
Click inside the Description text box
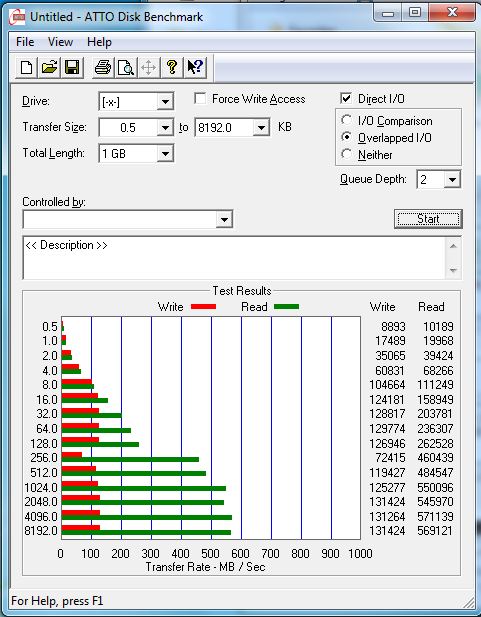coord(235,258)
